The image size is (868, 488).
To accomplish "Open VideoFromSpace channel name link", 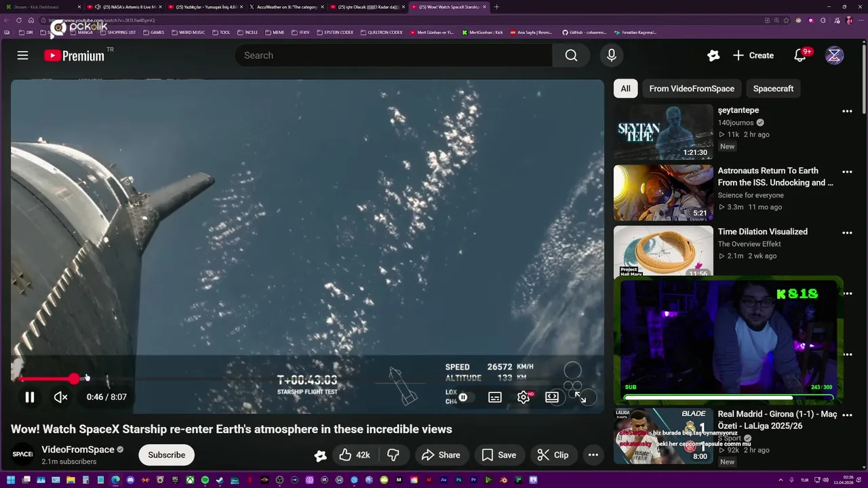I will (78, 449).
